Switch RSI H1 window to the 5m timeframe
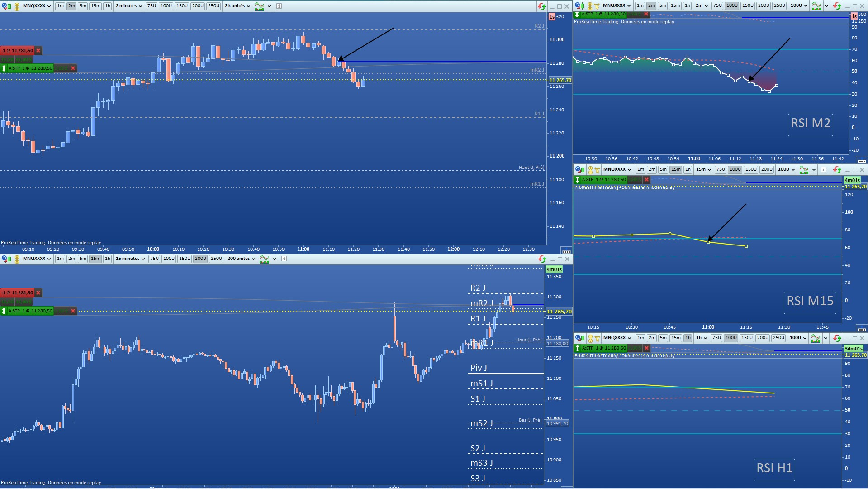 pyautogui.click(x=663, y=338)
